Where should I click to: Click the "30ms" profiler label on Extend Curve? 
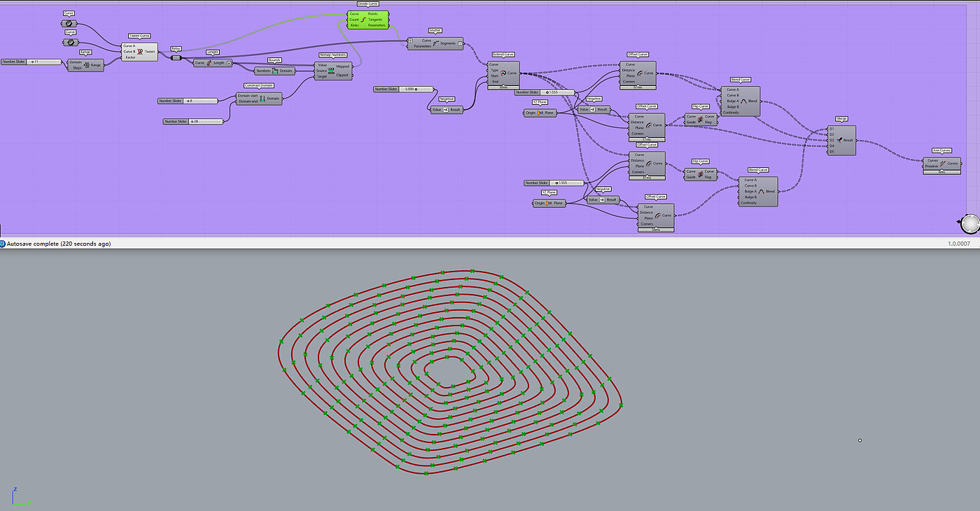504,87
